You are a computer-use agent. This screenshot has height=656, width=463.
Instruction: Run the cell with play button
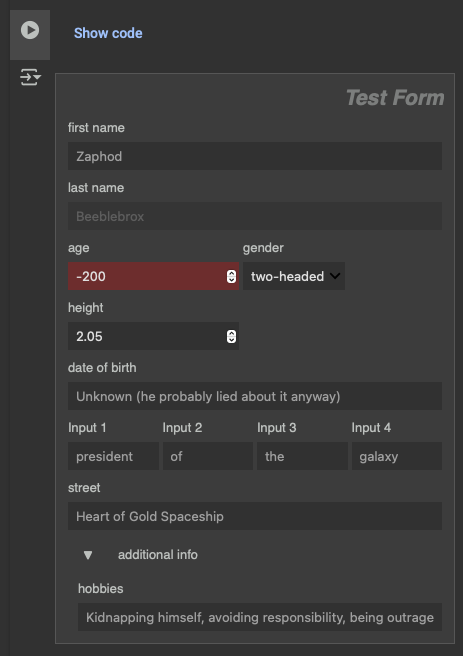pyautogui.click(x=30, y=30)
